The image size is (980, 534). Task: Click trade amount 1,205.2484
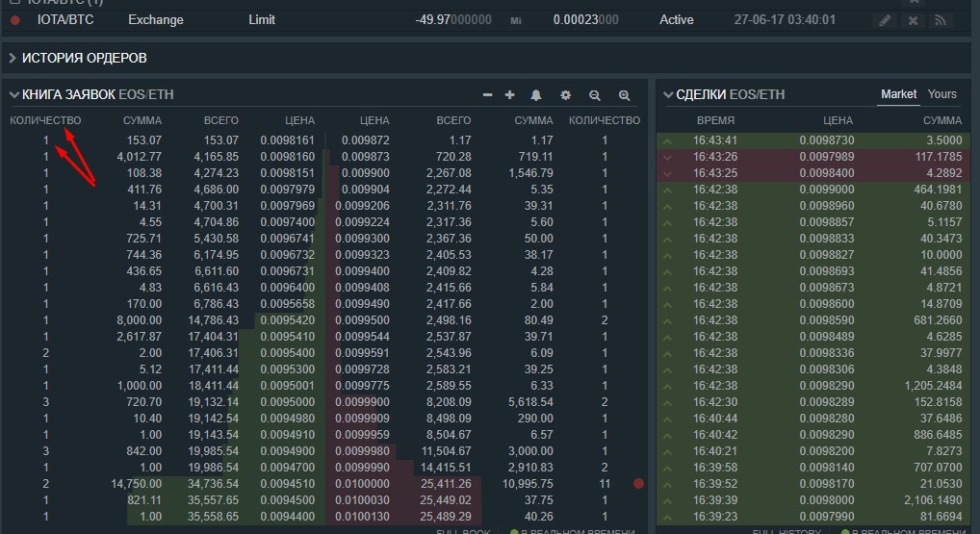(x=933, y=386)
